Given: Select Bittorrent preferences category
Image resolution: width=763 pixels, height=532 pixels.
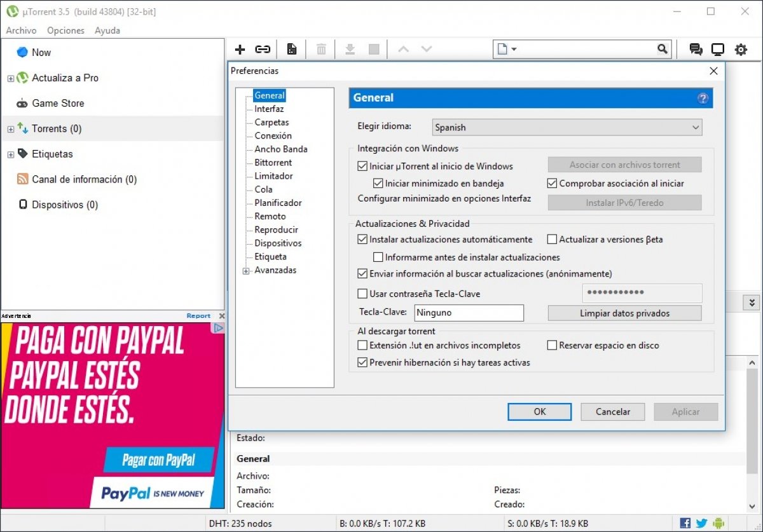Looking at the screenshot, I should pyautogui.click(x=273, y=162).
